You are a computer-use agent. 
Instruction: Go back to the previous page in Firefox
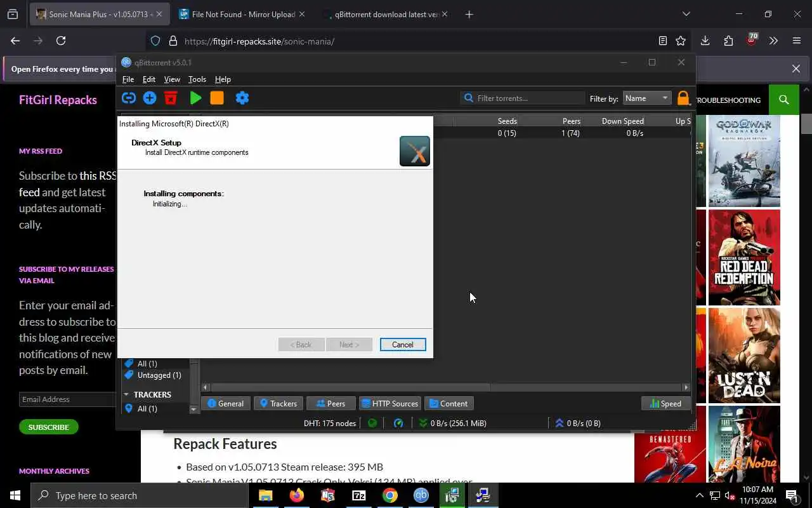[15, 41]
